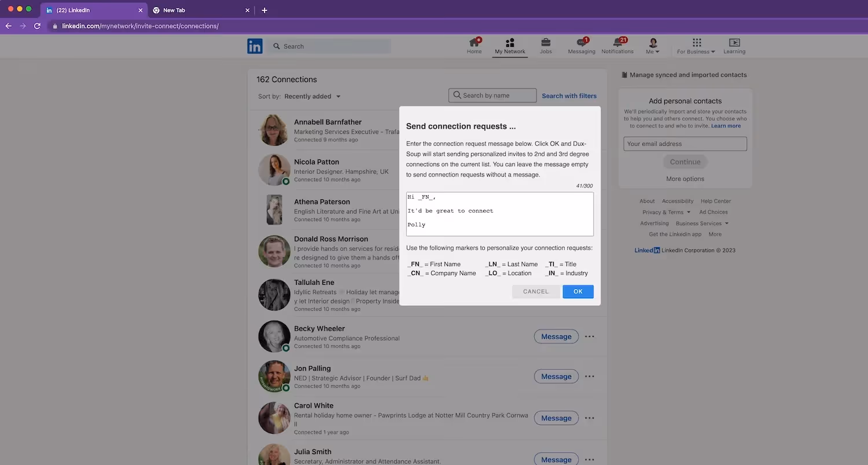Click the Continue button
This screenshot has width=868, height=465.
coord(685,162)
